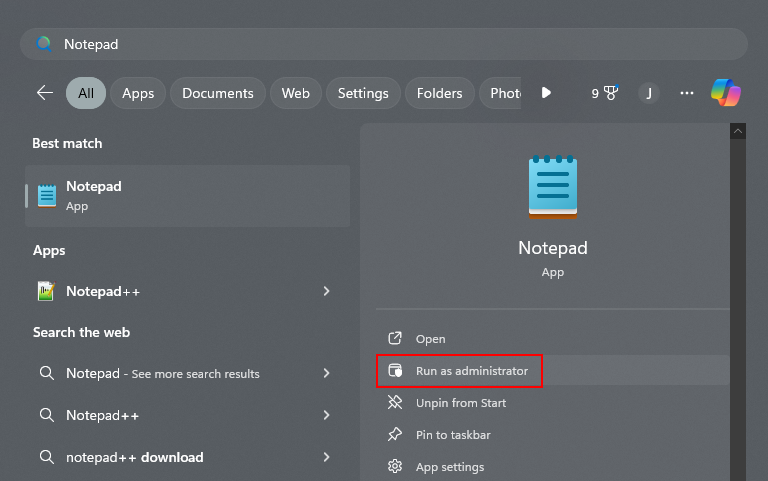Expand chevron for notepad++ download result
Viewport: 768px width, 481px height.
pos(327,457)
